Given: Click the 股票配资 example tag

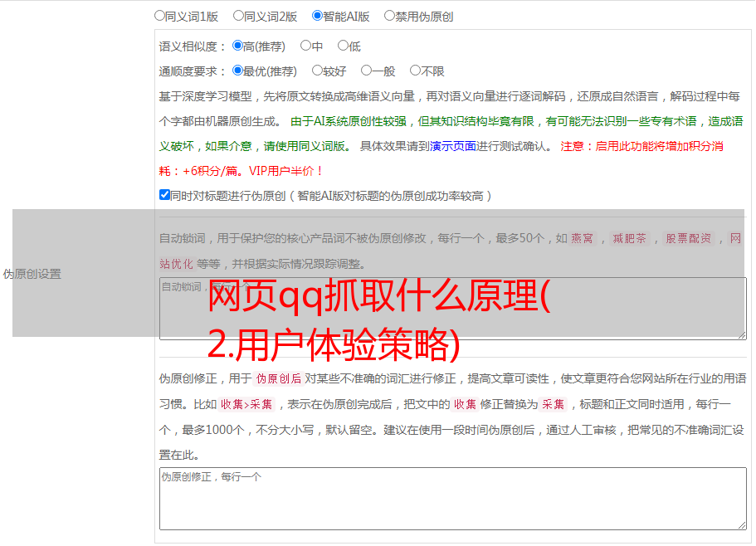Looking at the screenshot, I should pyautogui.click(x=688, y=238).
